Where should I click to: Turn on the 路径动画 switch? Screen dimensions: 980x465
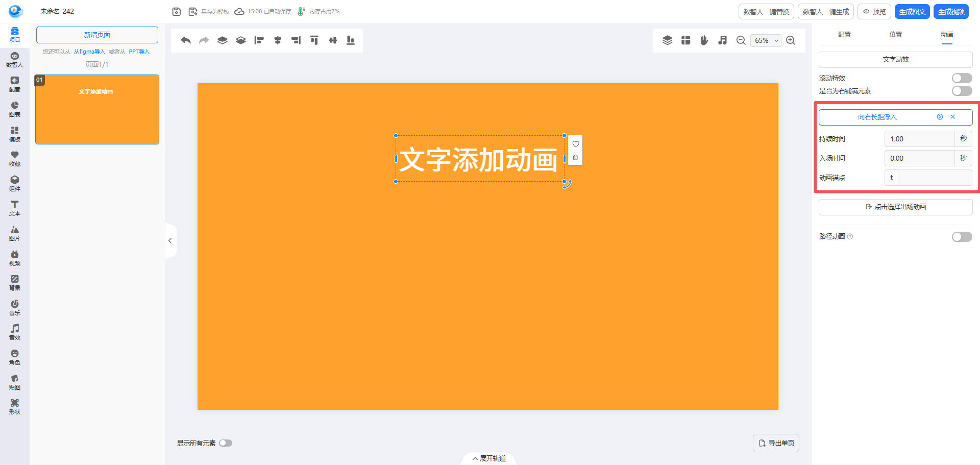coord(962,237)
